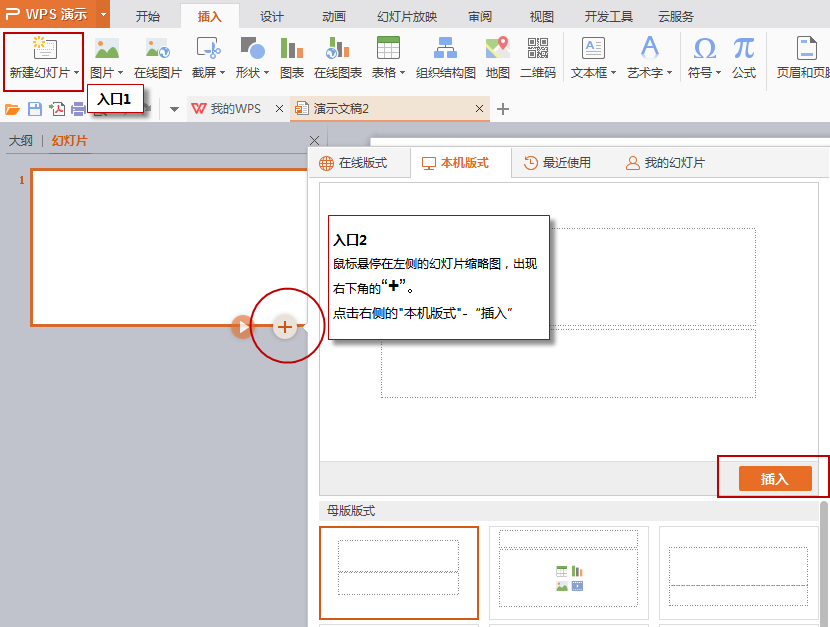Open the 我的幻灯片 tab
Screen dimensions: 830x627
click(665, 163)
